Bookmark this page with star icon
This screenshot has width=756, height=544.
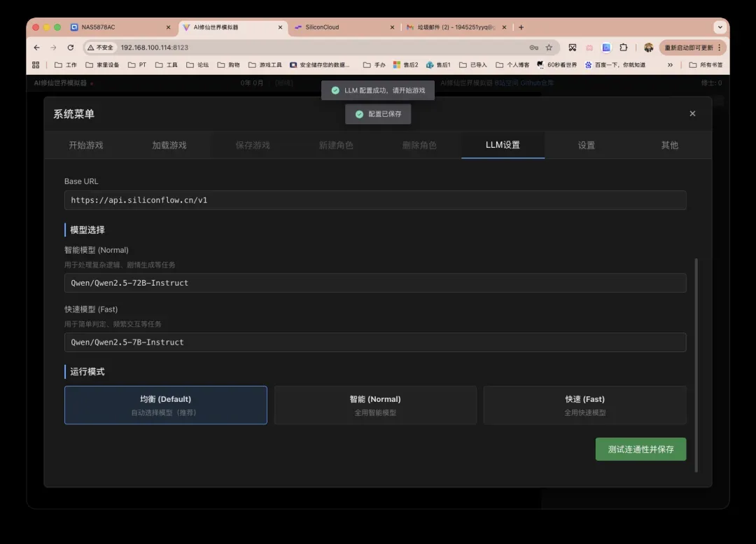pyautogui.click(x=549, y=48)
